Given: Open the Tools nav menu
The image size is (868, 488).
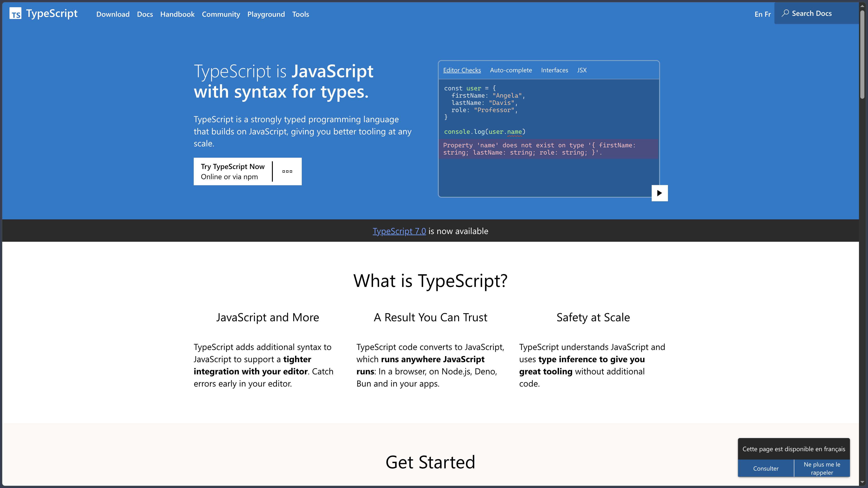Looking at the screenshot, I should click(x=301, y=14).
